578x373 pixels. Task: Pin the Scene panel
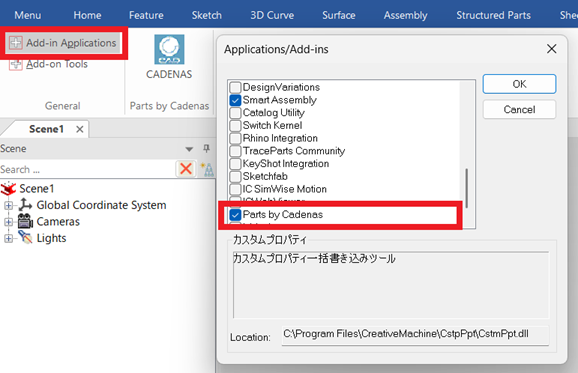pyautogui.click(x=206, y=149)
